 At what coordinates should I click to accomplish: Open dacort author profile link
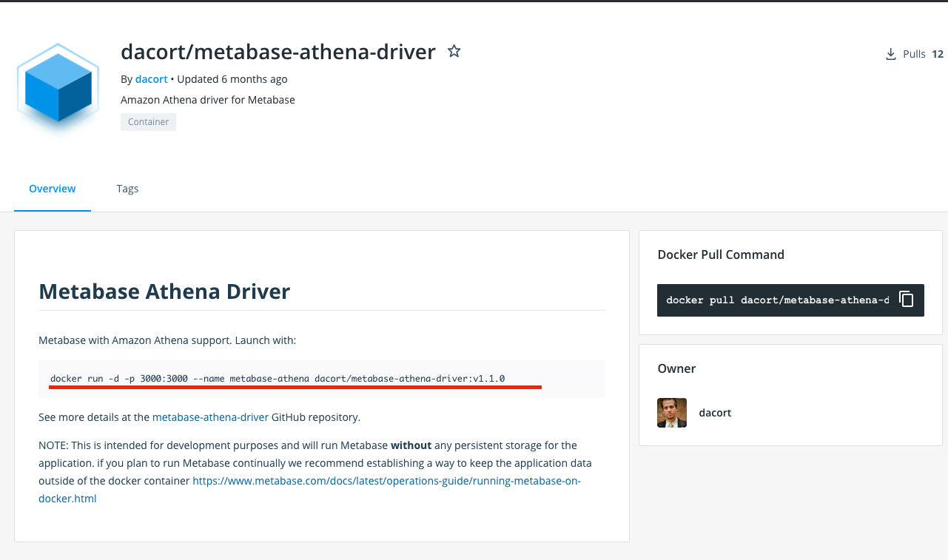152,79
